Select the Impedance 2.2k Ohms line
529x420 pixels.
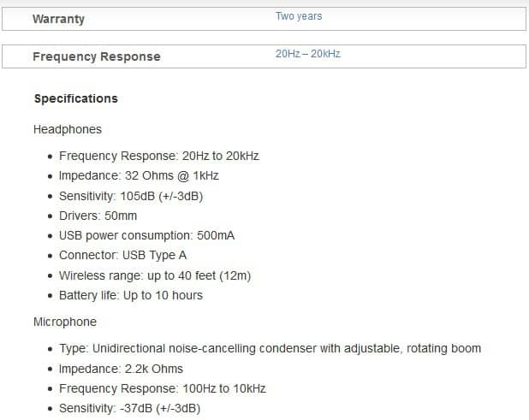(x=121, y=369)
